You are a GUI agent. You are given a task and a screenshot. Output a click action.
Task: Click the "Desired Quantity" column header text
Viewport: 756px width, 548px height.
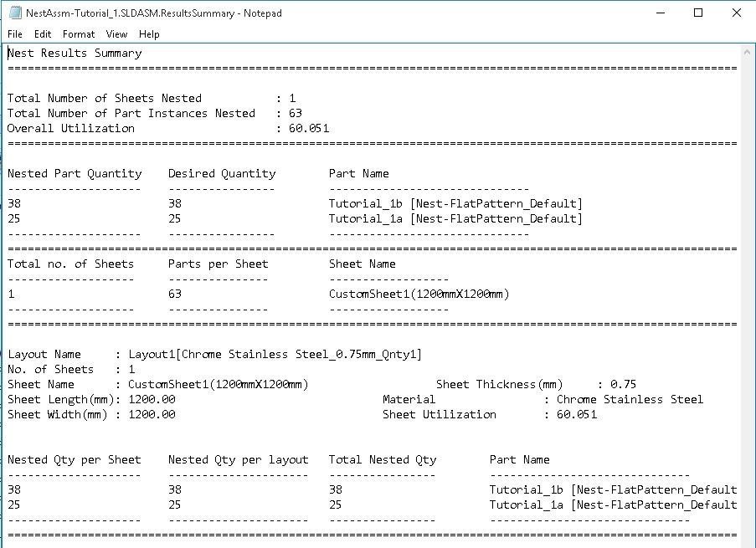pyautogui.click(x=222, y=173)
